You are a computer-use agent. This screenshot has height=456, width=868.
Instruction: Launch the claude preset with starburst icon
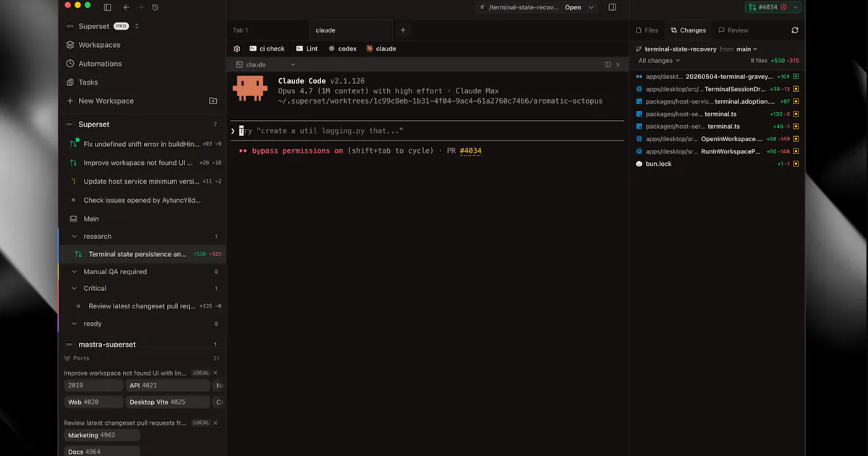point(381,48)
